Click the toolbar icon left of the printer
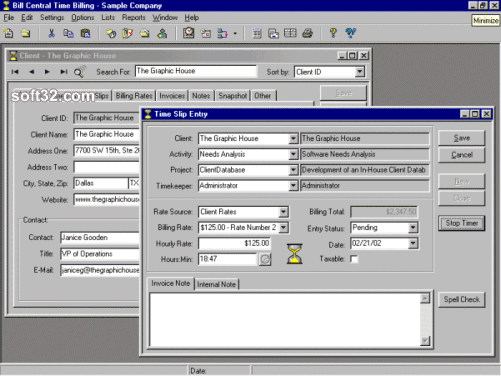 (x=290, y=33)
